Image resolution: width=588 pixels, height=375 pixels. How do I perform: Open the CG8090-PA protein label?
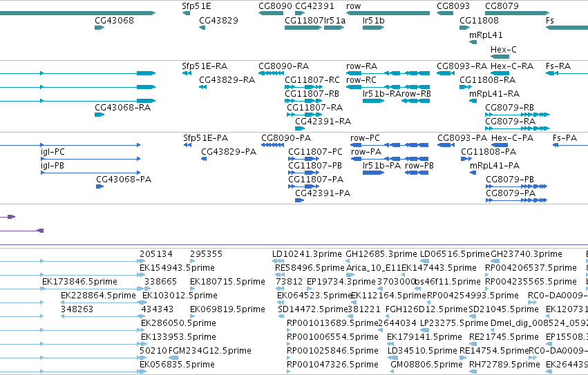(286, 138)
